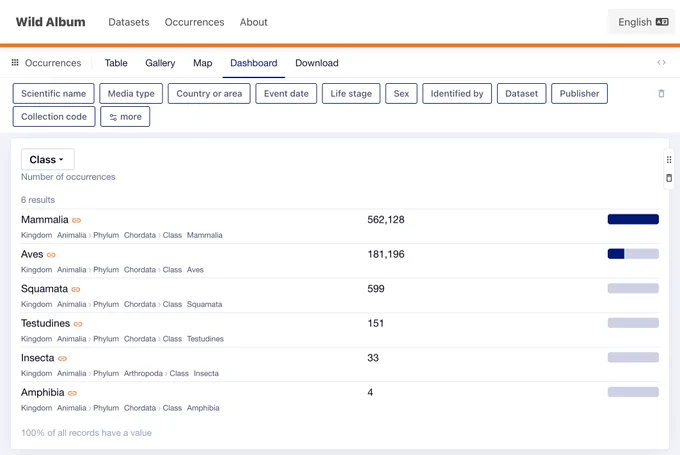Show more filters
This screenshot has height=455, width=680.
tap(125, 117)
